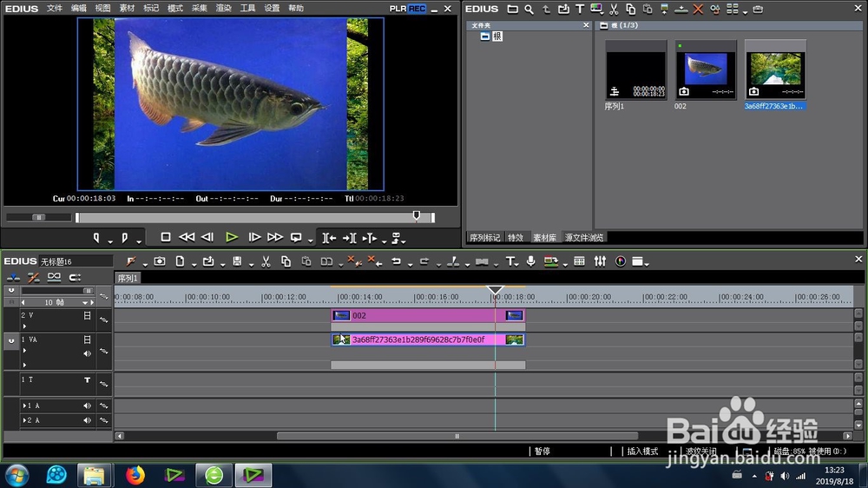The image size is (868, 488).
Task: Click the vectorscope icon in timeline toolbar
Action: [621, 261]
